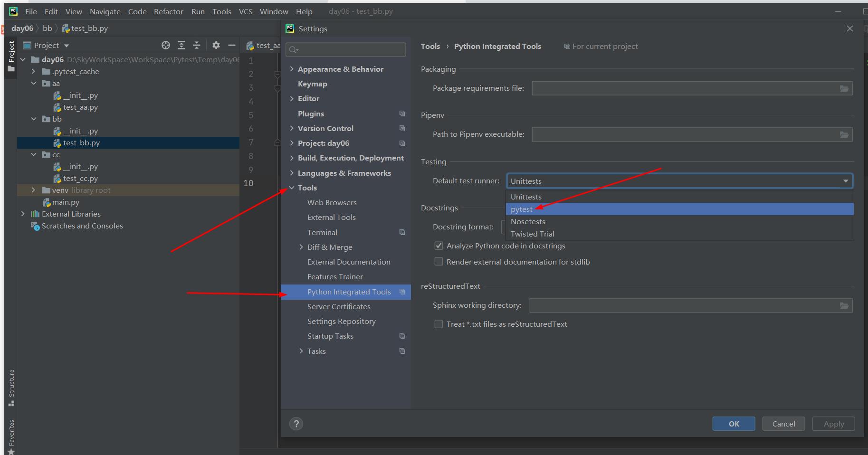Open the File menu
This screenshot has width=868, height=455.
pyautogui.click(x=31, y=11)
